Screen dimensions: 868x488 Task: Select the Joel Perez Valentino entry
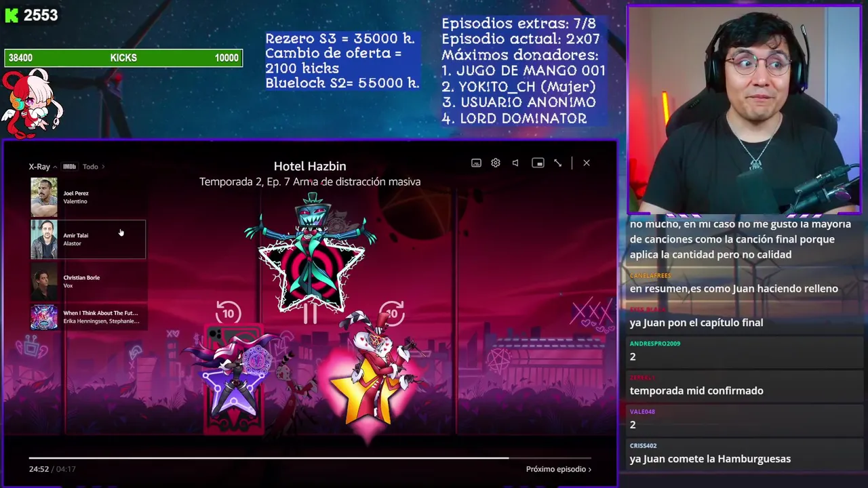[x=88, y=197]
